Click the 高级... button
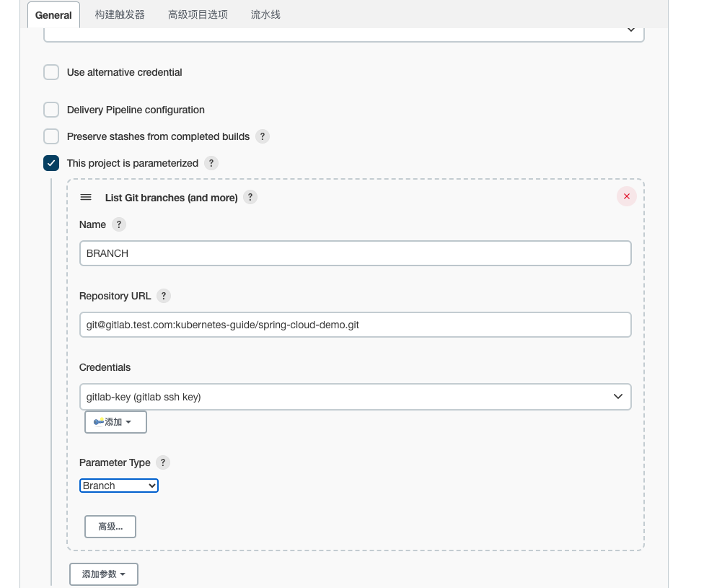The height and width of the screenshot is (588, 704). (x=110, y=527)
